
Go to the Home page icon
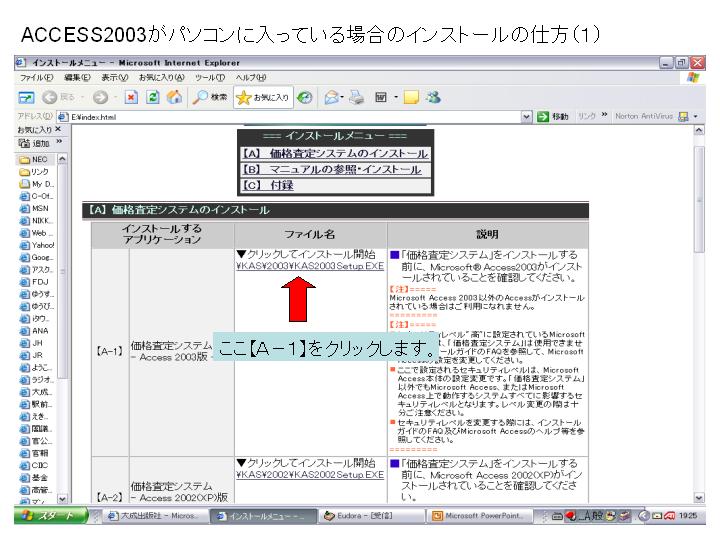coord(174,97)
